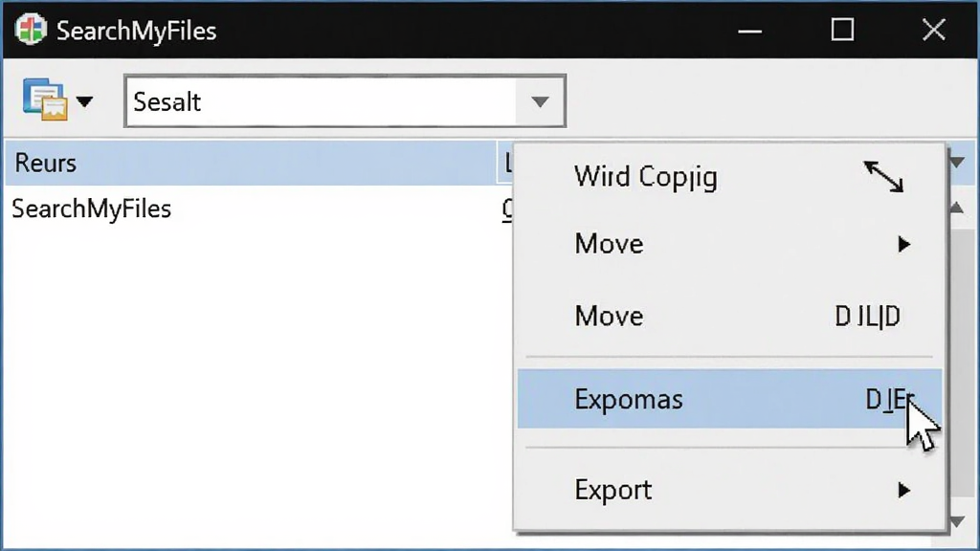Select the highlighted Expomas menu item
Image resolution: width=980 pixels, height=551 pixels.
729,399
